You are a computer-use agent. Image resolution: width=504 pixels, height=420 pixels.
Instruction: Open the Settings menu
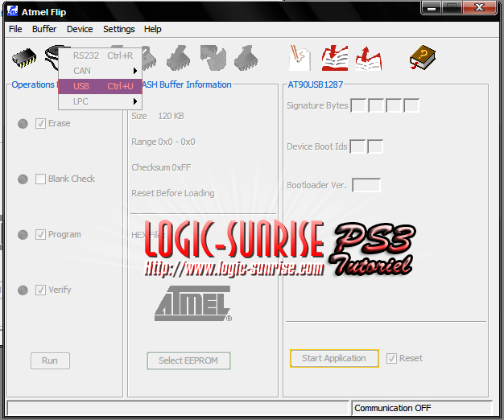[x=119, y=29]
